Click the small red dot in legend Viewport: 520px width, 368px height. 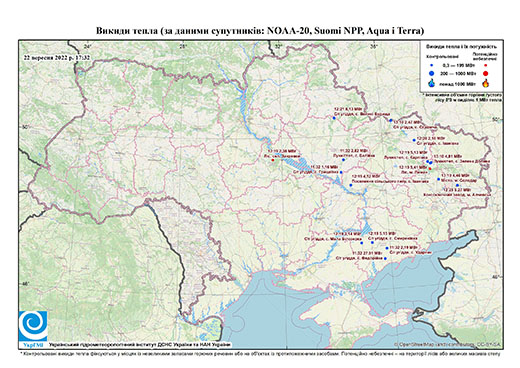tap(485, 65)
